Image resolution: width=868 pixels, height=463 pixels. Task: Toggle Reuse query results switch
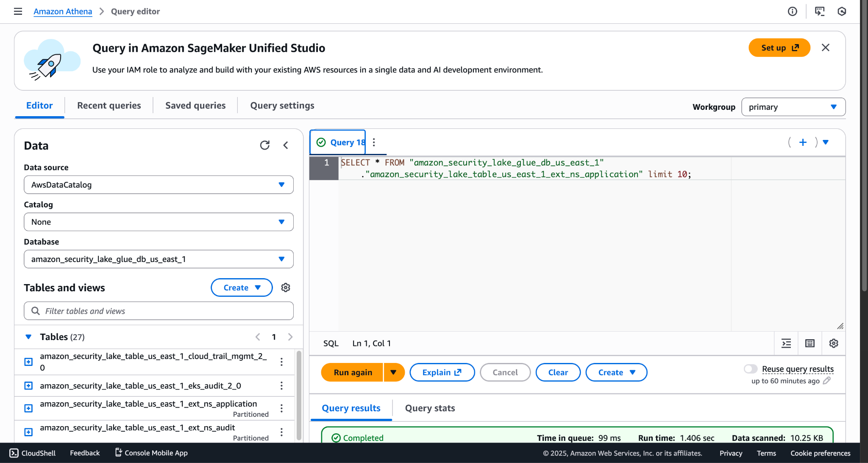click(x=751, y=369)
